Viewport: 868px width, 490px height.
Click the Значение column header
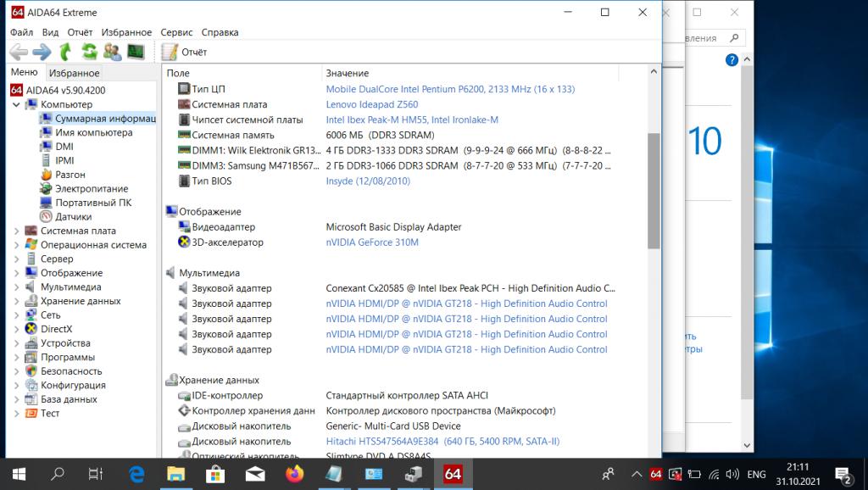[470, 73]
